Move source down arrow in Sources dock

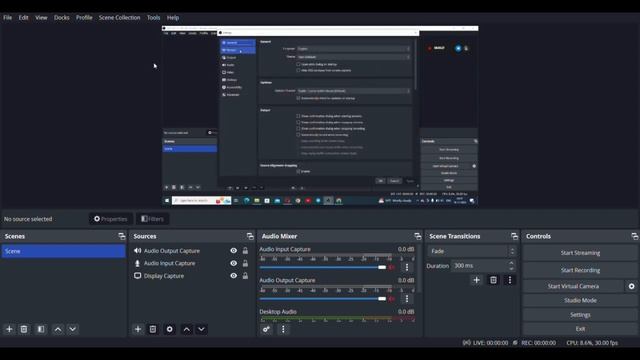click(x=201, y=329)
